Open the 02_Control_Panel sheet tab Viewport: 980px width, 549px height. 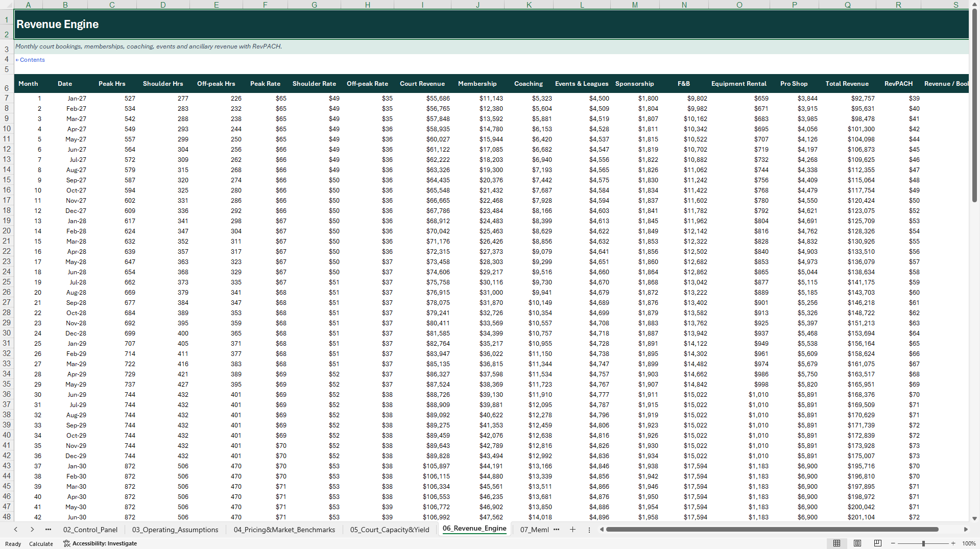pos(90,530)
